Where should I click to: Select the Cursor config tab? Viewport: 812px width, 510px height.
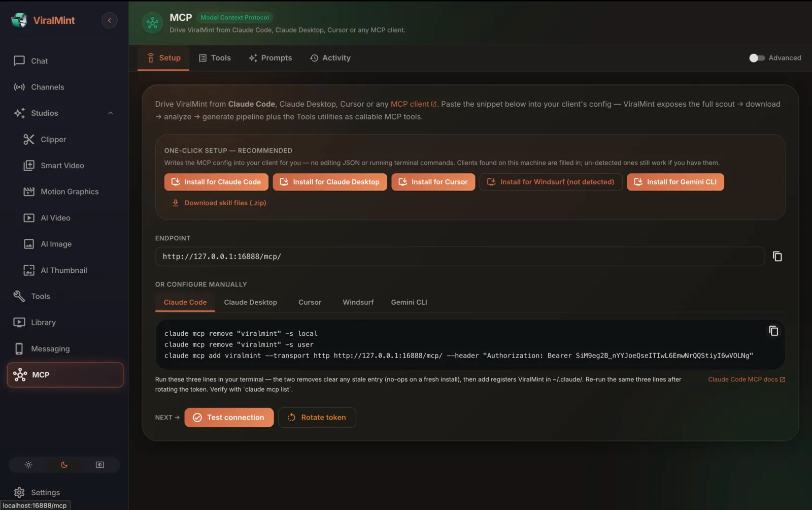310,302
